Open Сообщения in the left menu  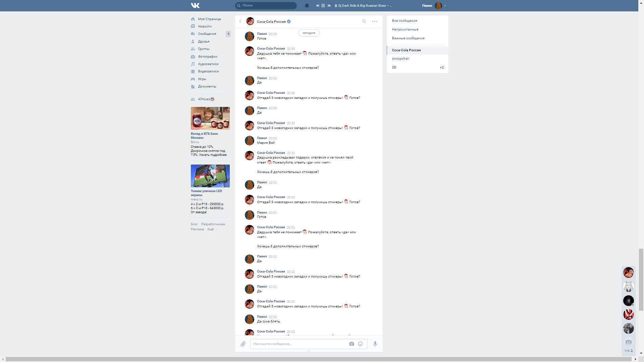tap(207, 34)
